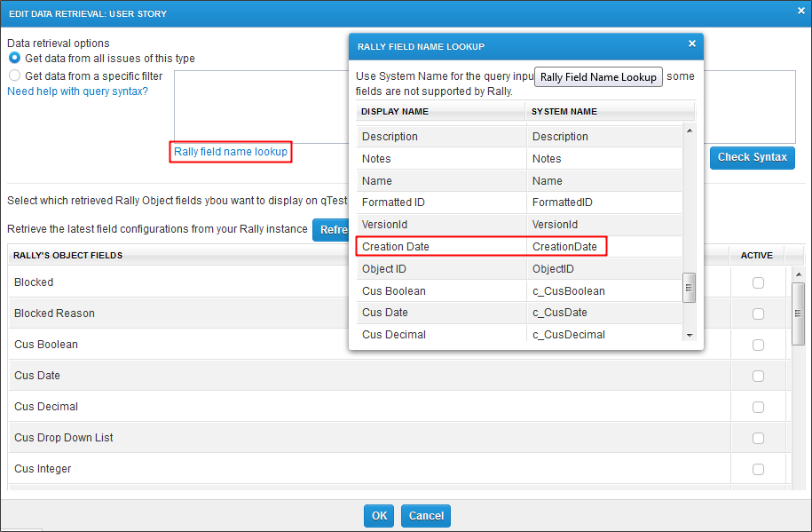Enable the Blocked field Active checkbox
This screenshot has width=812, height=532.
tap(758, 282)
